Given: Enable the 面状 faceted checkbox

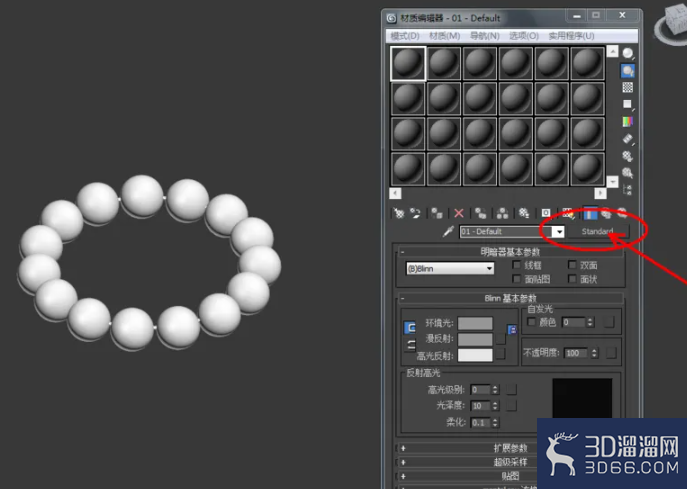Looking at the screenshot, I should [x=572, y=279].
